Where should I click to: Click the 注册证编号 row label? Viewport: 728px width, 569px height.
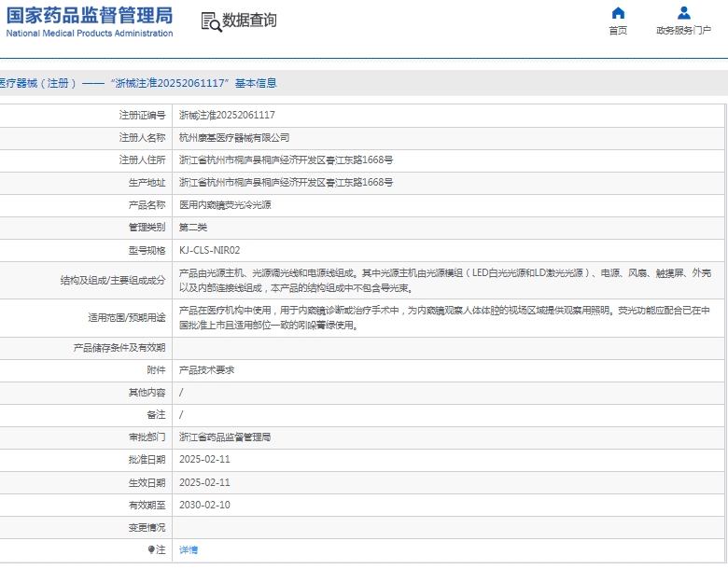(x=142, y=115)
